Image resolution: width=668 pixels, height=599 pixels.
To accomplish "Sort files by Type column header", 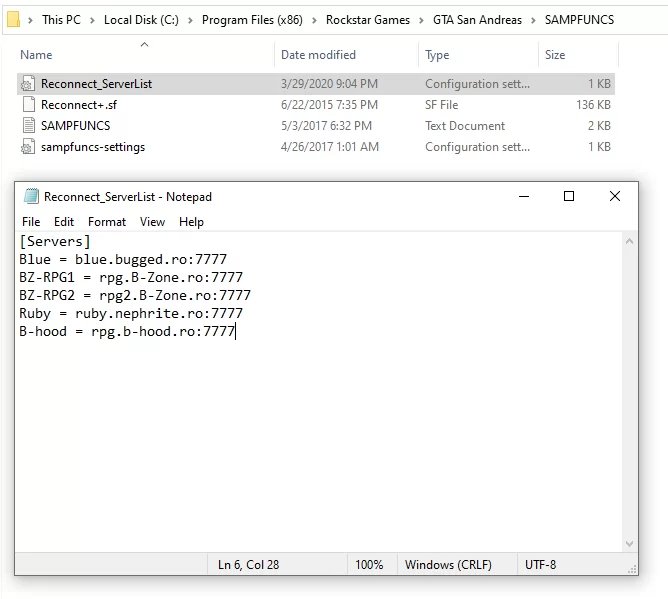I will click(437, 55).
